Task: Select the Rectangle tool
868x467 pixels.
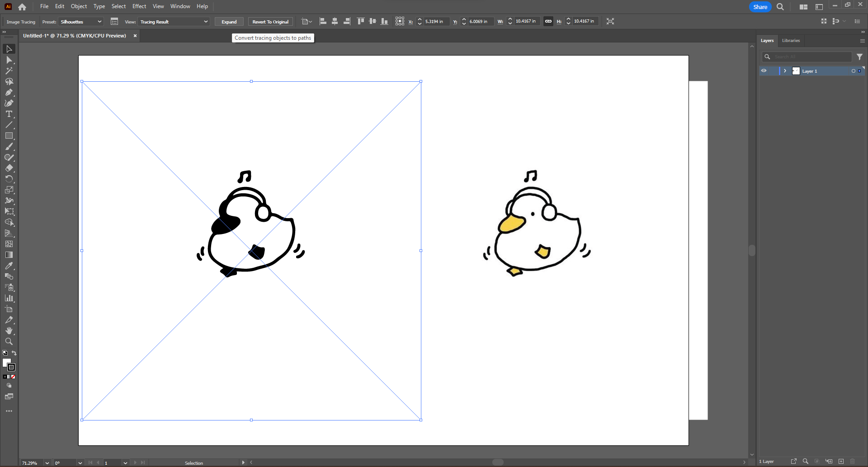Action: [x=9, y=136]
